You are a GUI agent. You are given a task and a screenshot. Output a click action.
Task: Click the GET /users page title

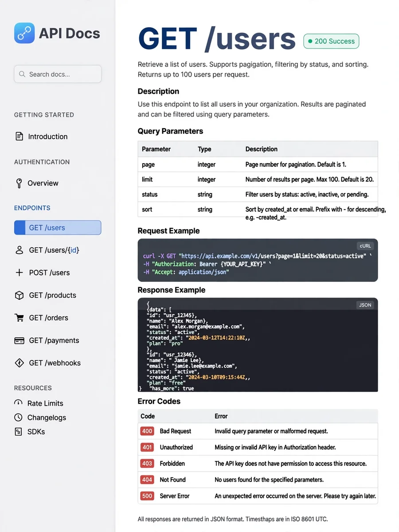tap(217, 39)
